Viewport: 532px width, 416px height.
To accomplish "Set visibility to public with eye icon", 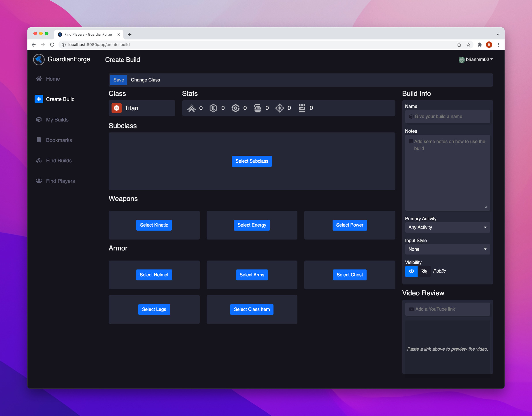I will [x=411, y=271].
